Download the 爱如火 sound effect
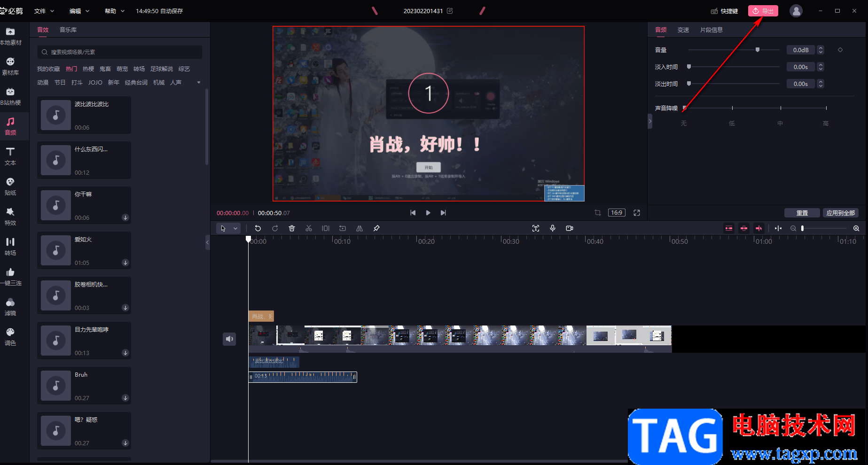The image size is (868, 465). (125, 263)
